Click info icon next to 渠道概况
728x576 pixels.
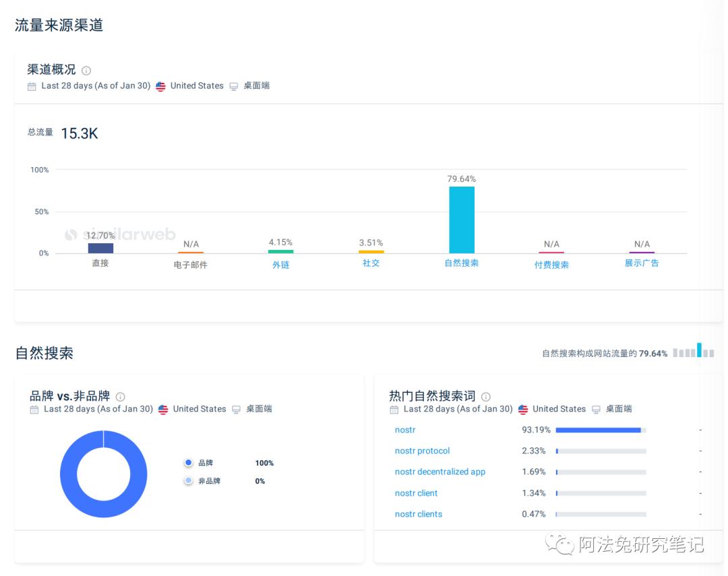click(x=86, y=71)
